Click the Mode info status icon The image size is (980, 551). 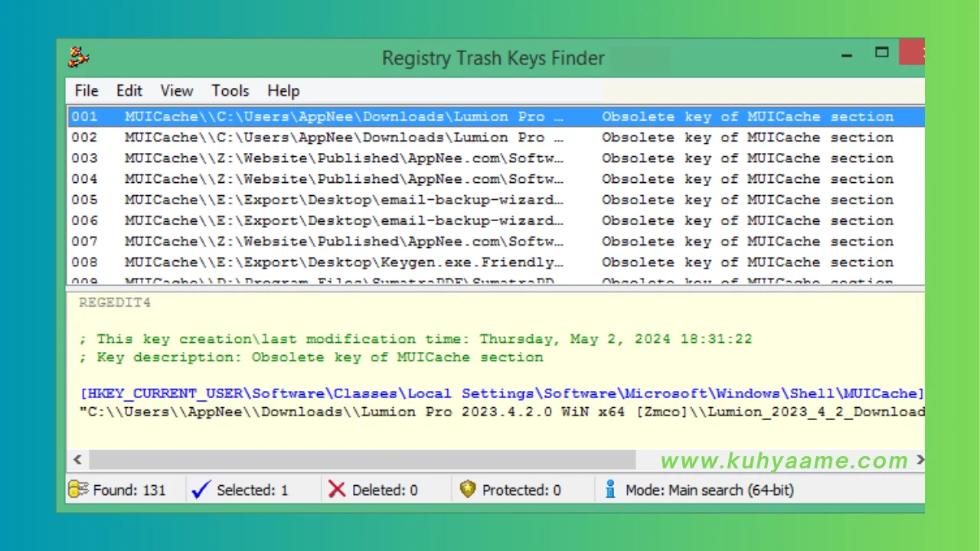click(610, 490)
